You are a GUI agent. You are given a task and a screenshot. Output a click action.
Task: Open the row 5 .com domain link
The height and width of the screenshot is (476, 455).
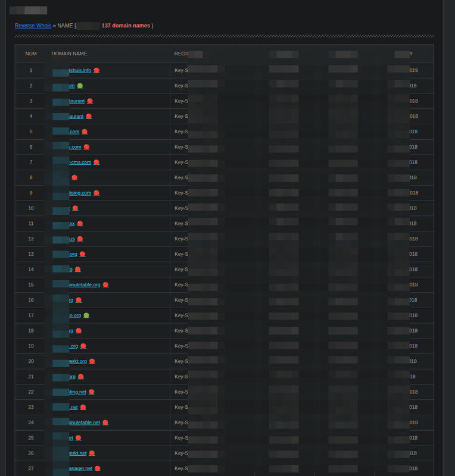click(74, 131)
